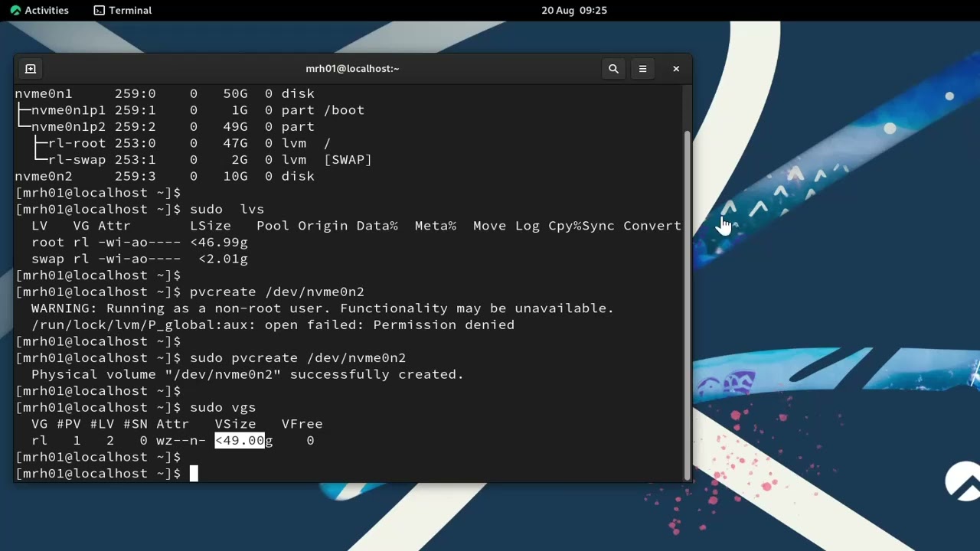Click the /boot mount point
Viewport: 980px width, 551px height.
[344, 110]
